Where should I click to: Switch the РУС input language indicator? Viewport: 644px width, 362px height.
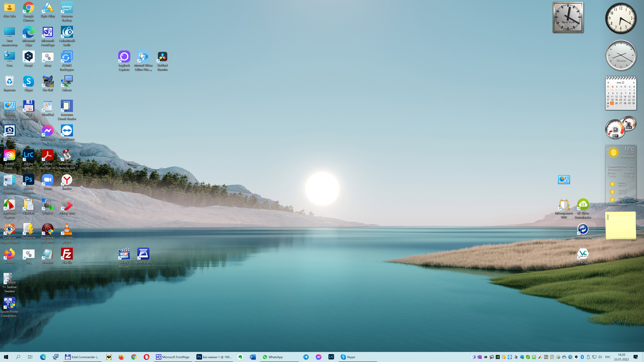608,357
